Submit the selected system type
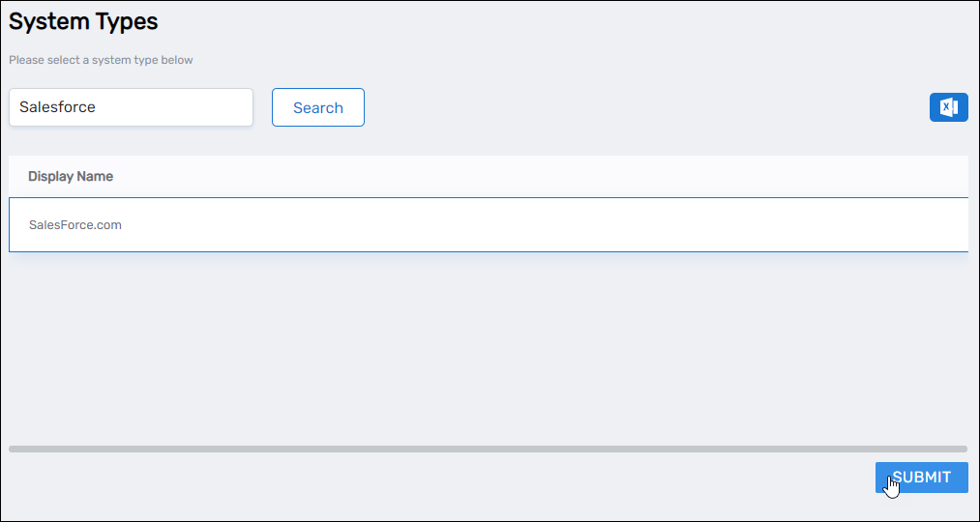This screenshot has height=522, width=980. 921,478
